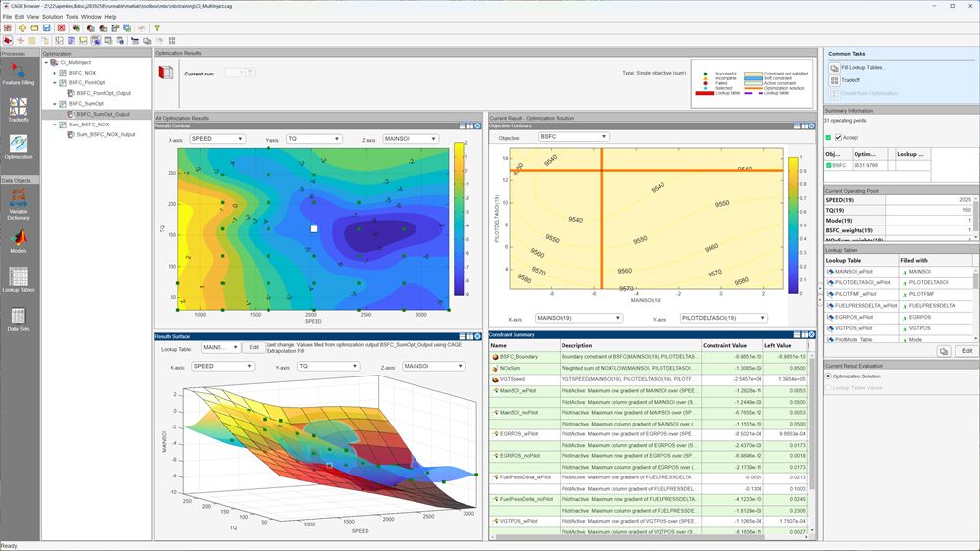Open the Tools menu
Viewport: 980px width, 551px height.
73,17
